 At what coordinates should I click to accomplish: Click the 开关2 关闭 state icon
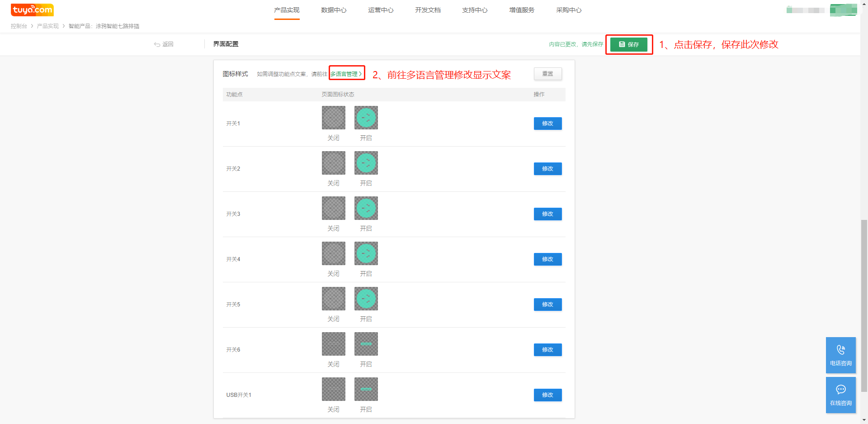(333, 163)
